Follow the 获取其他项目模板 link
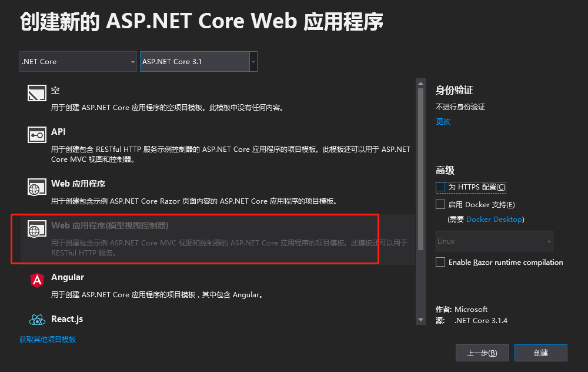This screenshot has width=588, height=372. pos(48,340)
